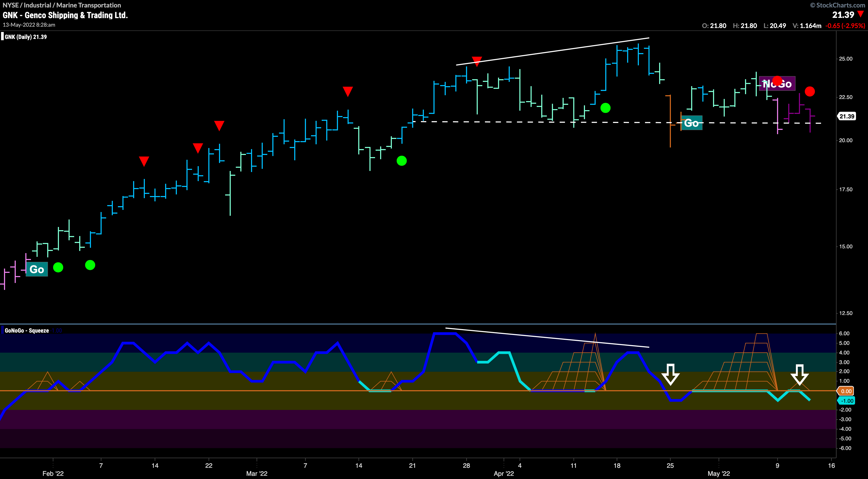Click the rightmost red circle above the May 13 bar

[810, 91]
